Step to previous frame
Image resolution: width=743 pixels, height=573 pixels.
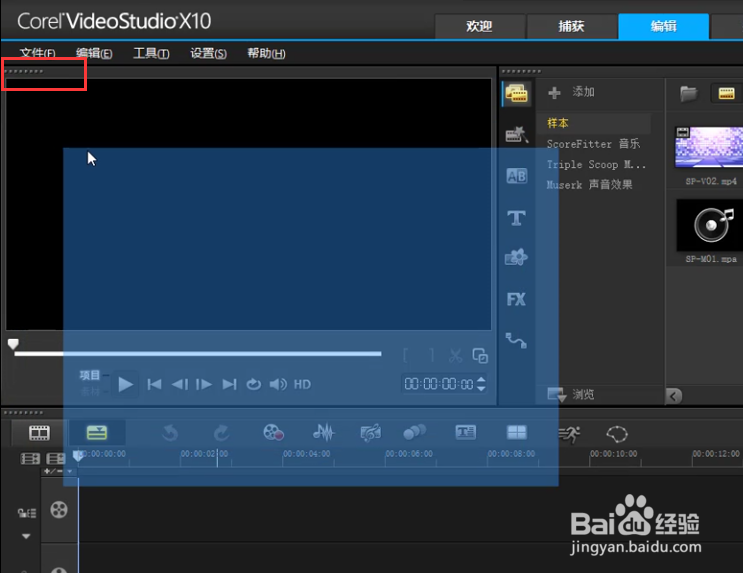pyautogui.click(x=180, y=384)
